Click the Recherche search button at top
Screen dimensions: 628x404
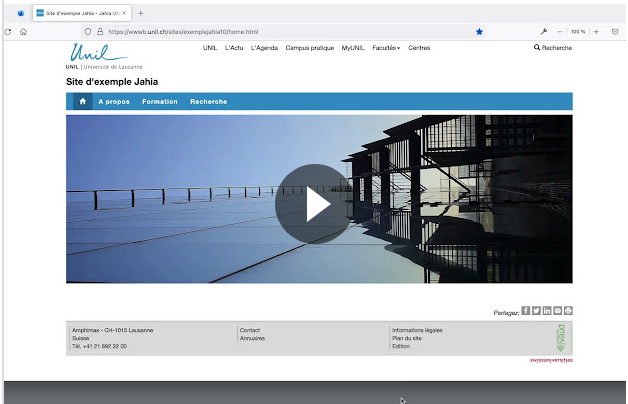[553, 48]
